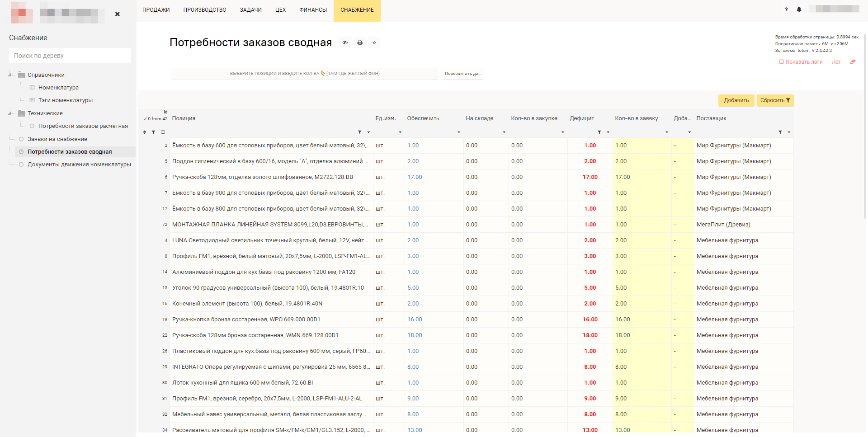Go to the ЗАДАЧИ section
Image resolution: width=868 pixels, height=437 pixels.
coord(251,10)
